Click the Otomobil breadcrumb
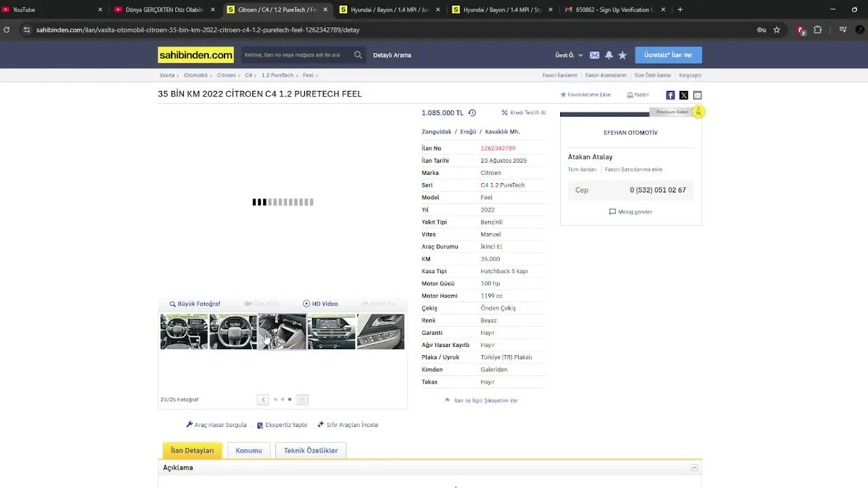The width and height of the screenshot is (868, 488). (196, 75)
